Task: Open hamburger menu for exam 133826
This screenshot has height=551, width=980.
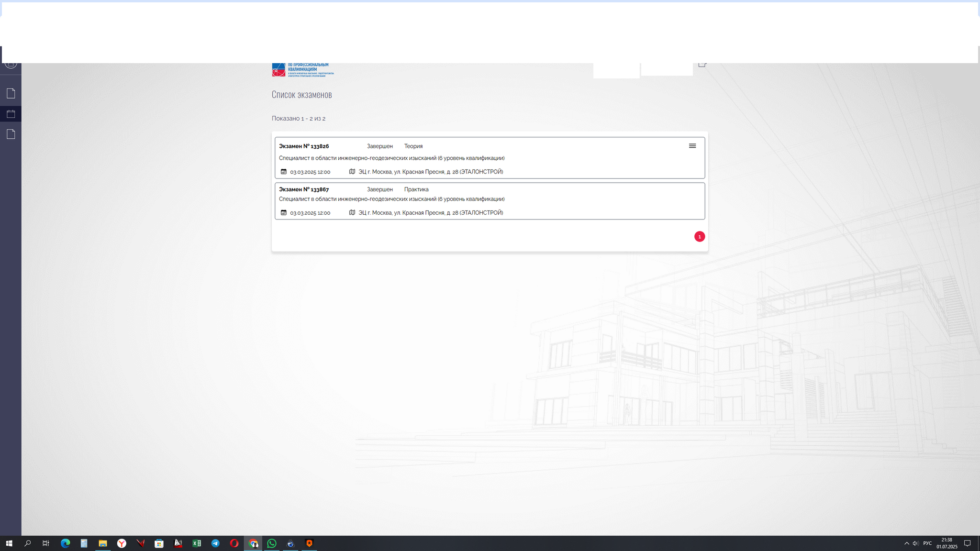Action: tap(692, 146)
